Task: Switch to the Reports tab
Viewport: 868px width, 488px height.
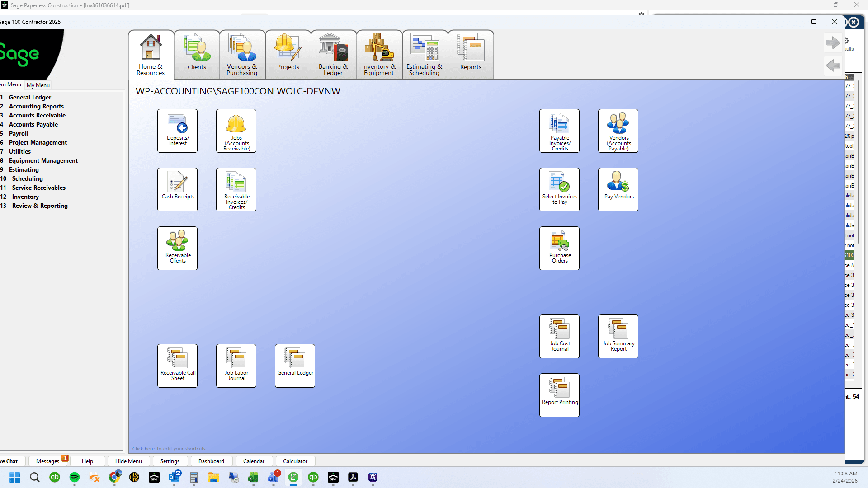Action: tap(471, 55)
